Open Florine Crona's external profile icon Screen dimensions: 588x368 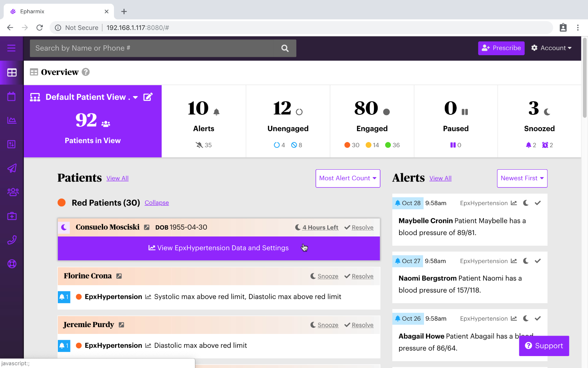coord(119,276)
